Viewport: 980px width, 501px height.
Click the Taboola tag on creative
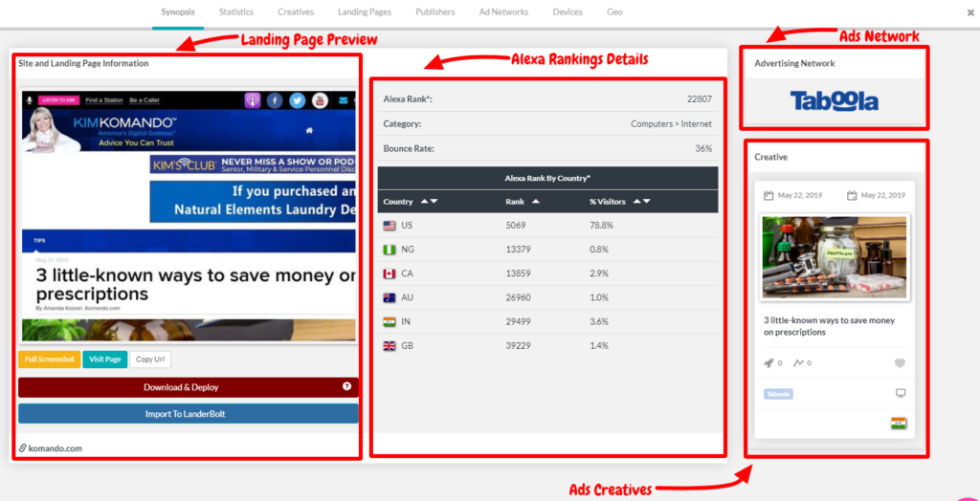pyautogui.click(x=778, y=394)
